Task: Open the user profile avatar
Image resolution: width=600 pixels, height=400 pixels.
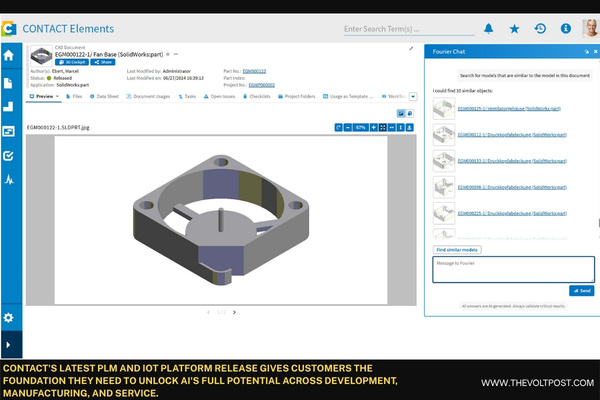Action: [x=590, y=28]
